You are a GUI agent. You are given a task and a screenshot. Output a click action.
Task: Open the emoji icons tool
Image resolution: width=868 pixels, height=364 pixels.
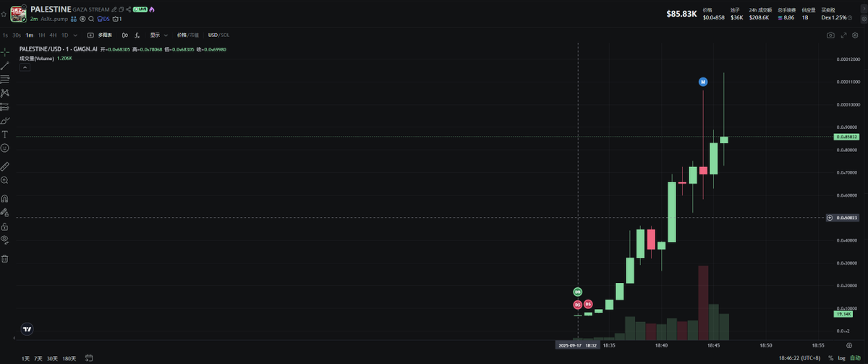coord(4,148)
